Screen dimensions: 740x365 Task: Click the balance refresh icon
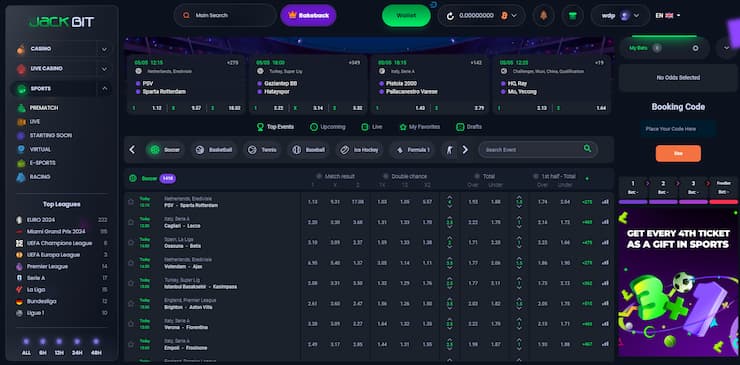click(450, 16)
